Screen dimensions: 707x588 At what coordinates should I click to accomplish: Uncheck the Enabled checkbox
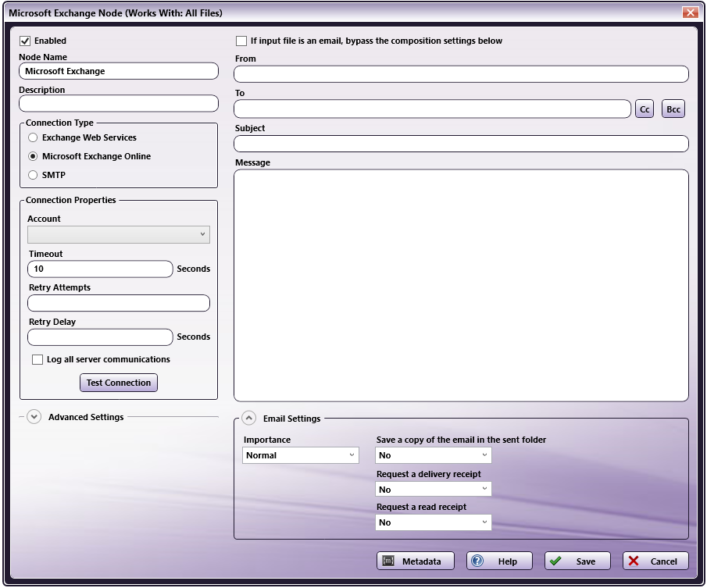pos(25,41)
